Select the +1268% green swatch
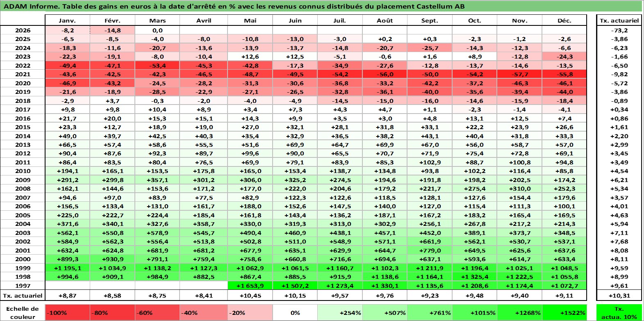The height and width of the screenshot is (321, 644). 519,313
